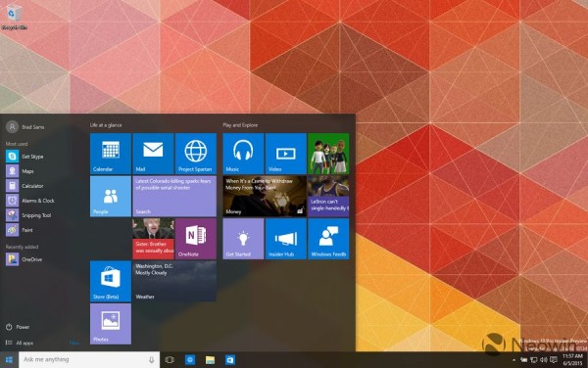
Task: Open the Weather live tile
Action: (174, 282)
